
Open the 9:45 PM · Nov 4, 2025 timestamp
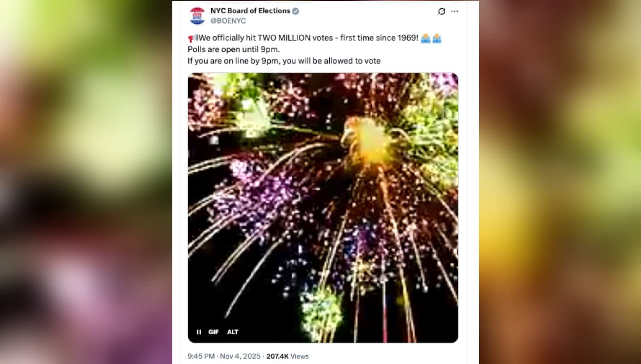click(x=225, y=356)
